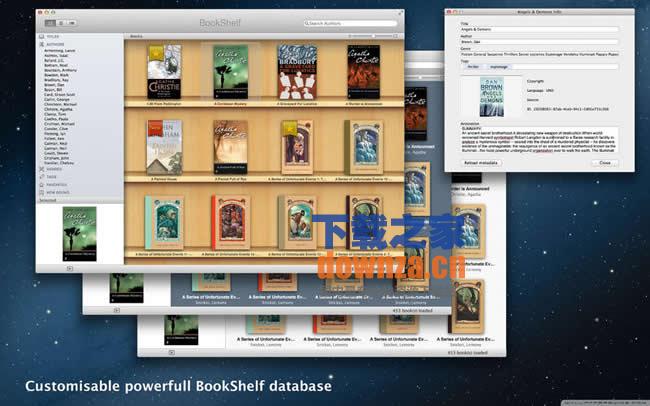Switch to the third view mode button
Screen dimensions: 650x406
pyautogui.click(x=72, y=23)
